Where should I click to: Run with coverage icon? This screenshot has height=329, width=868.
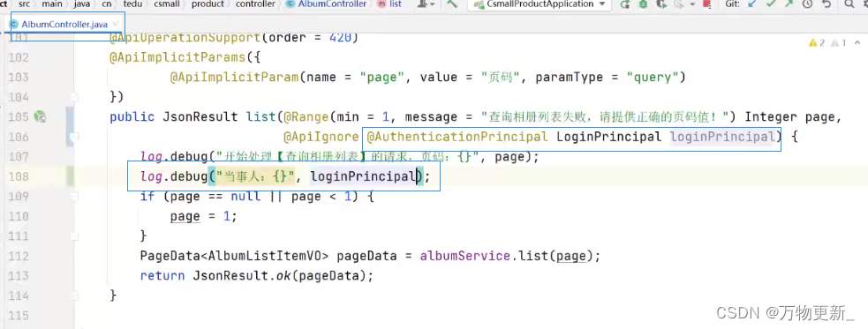click(x=661, y=4)
